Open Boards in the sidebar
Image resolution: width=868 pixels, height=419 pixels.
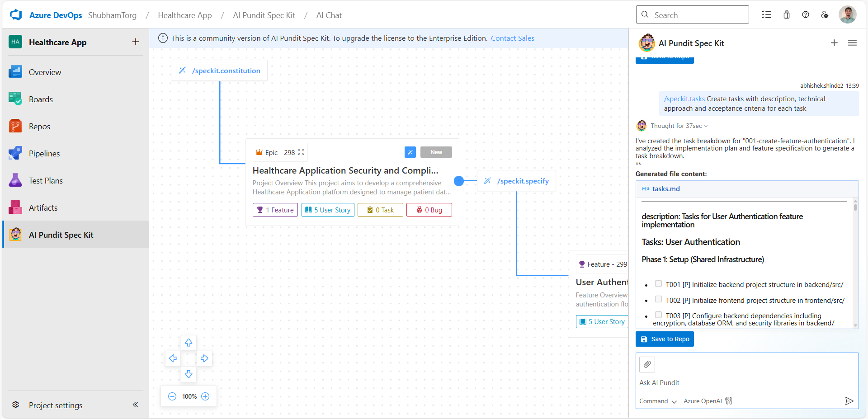pyautogui.click(x=41, y=99)
